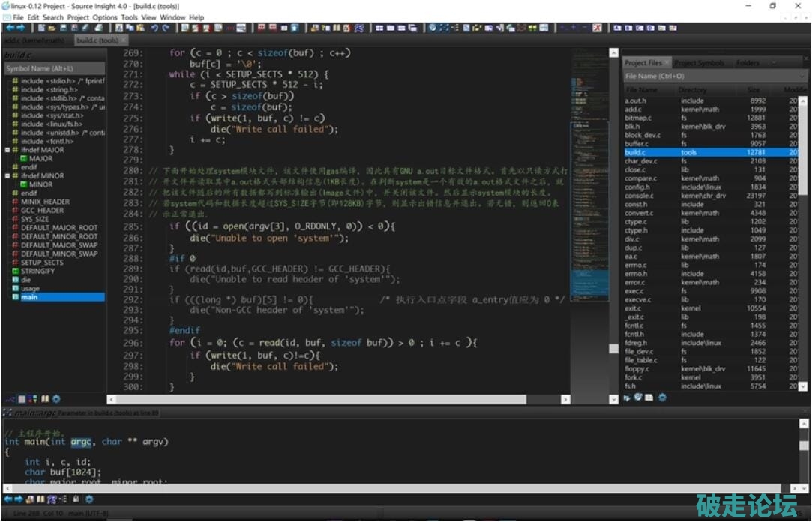Collapse the ifndef MAJOR tree node
Image resolution: width=812 pixels, height=522 pixels.
(7, 150)
